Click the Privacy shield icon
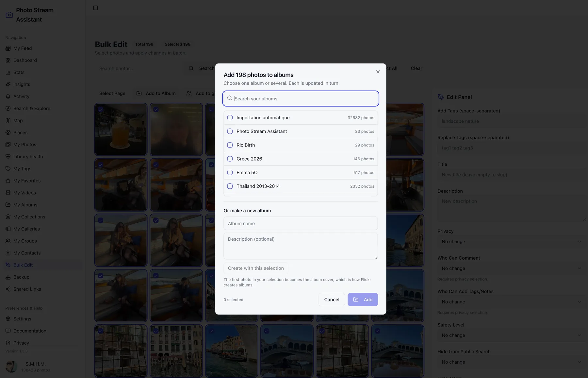 click(x=8, y=343)
